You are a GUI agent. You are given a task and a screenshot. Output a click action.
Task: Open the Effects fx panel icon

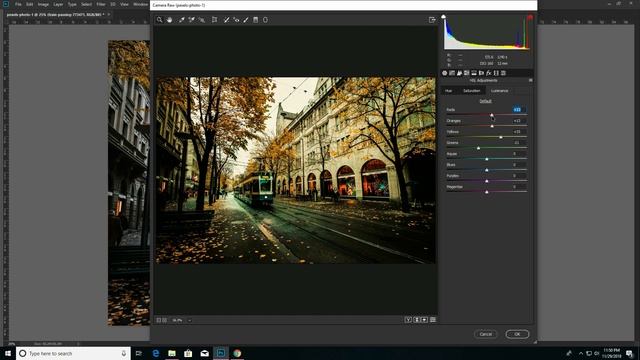click(489, 73)
